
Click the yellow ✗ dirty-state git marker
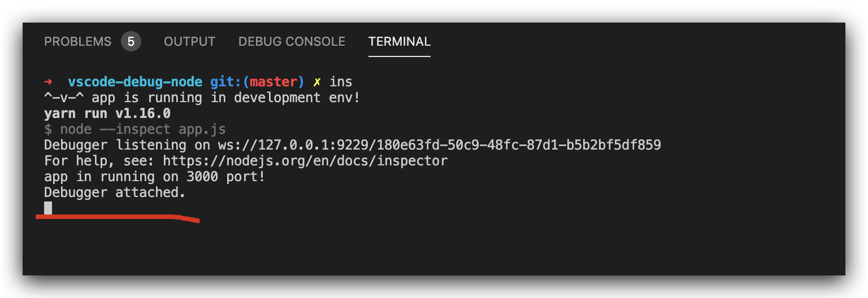pyautogui.click(x=318, y=82)
